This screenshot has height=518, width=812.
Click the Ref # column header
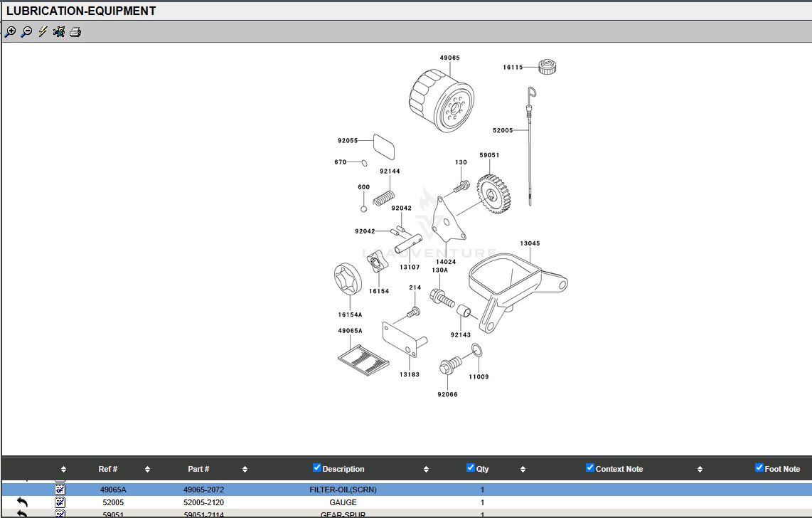pos(108,469)
